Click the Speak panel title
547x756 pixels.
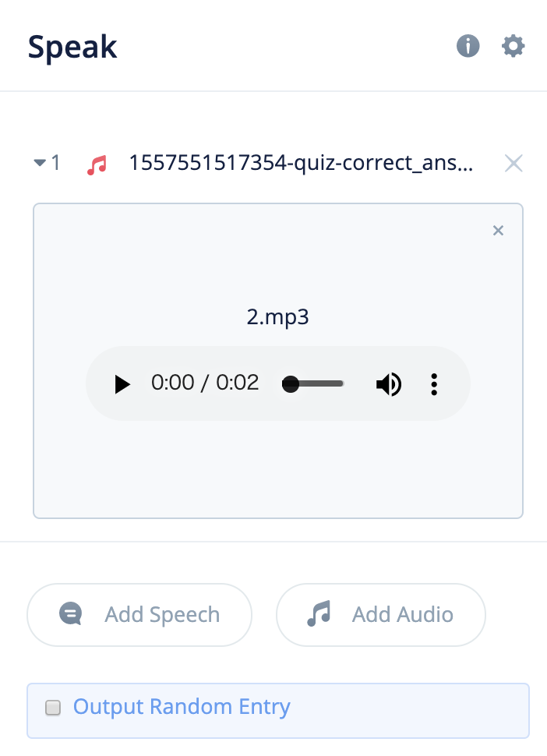(72, 46)
